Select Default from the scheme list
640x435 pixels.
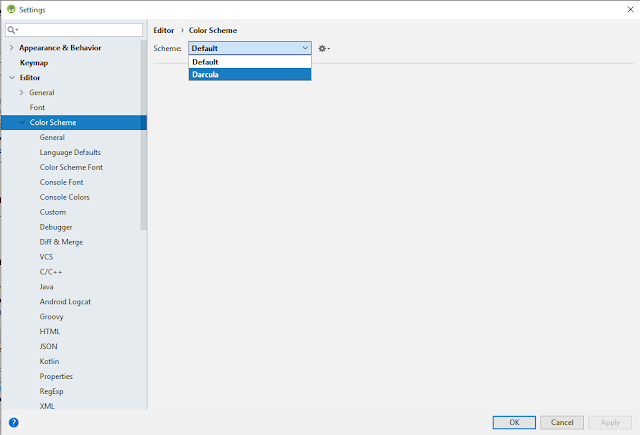(x=250, y=62)
